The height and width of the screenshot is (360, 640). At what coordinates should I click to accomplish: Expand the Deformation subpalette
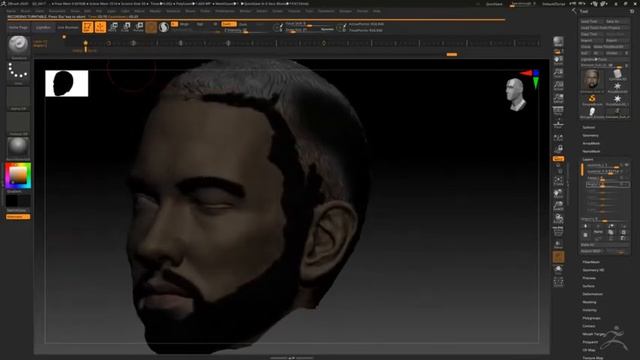(592, 294)
